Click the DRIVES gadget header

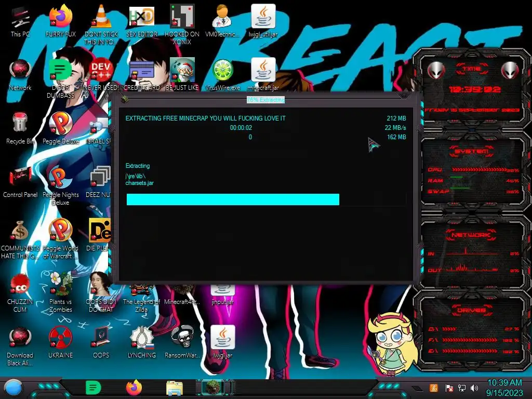471,310
